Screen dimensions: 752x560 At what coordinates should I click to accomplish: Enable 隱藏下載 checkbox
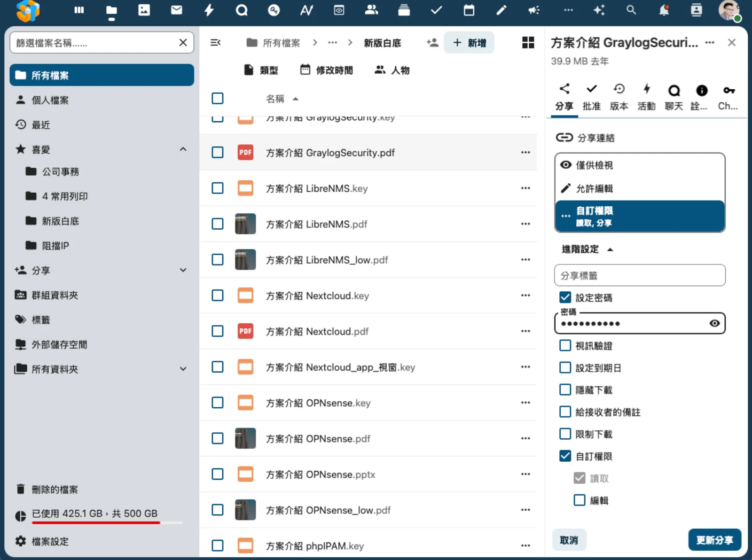(x=565, y=390)
